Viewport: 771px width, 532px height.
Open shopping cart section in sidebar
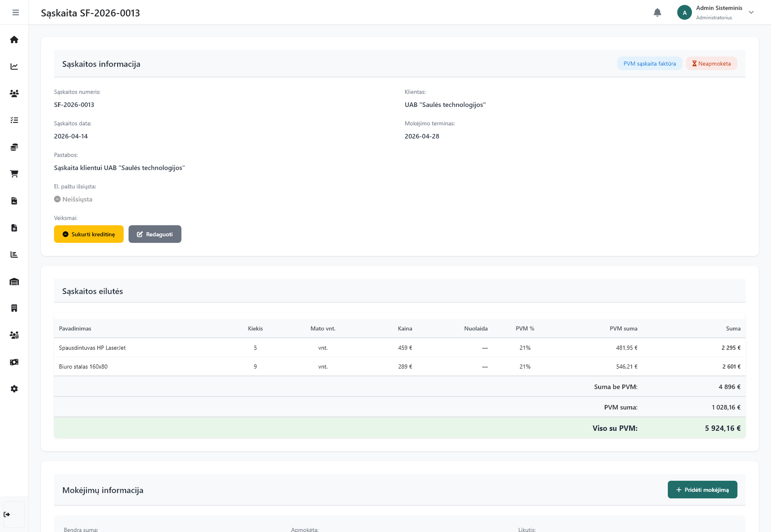14,174
